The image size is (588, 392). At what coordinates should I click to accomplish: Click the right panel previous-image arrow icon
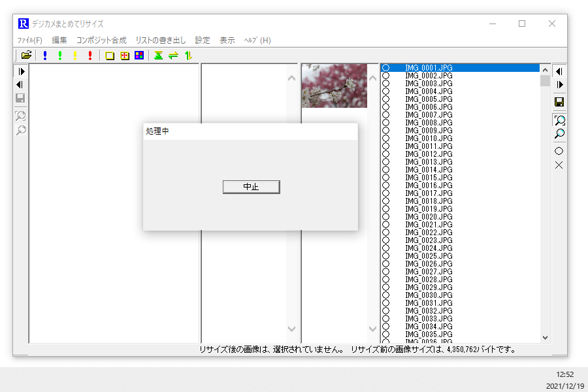coord(559,71)
